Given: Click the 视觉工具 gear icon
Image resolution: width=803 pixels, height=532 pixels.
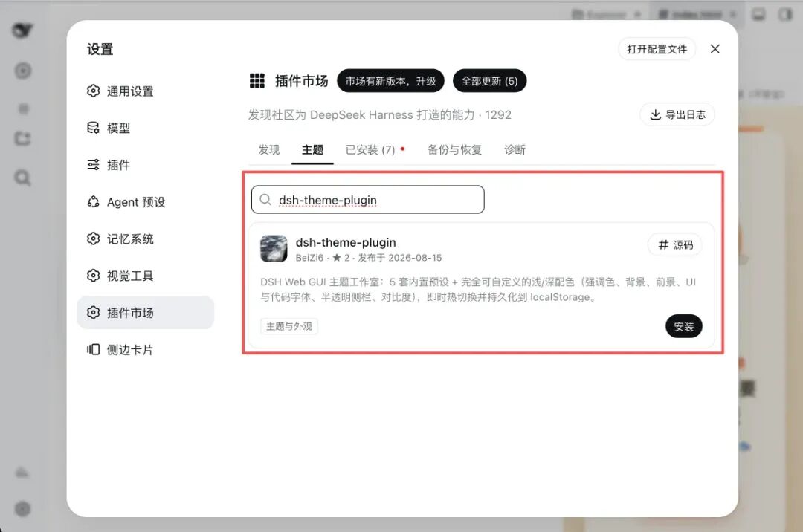Looking at the screenshot, I should pyautogui.click(x=93, y=276).
